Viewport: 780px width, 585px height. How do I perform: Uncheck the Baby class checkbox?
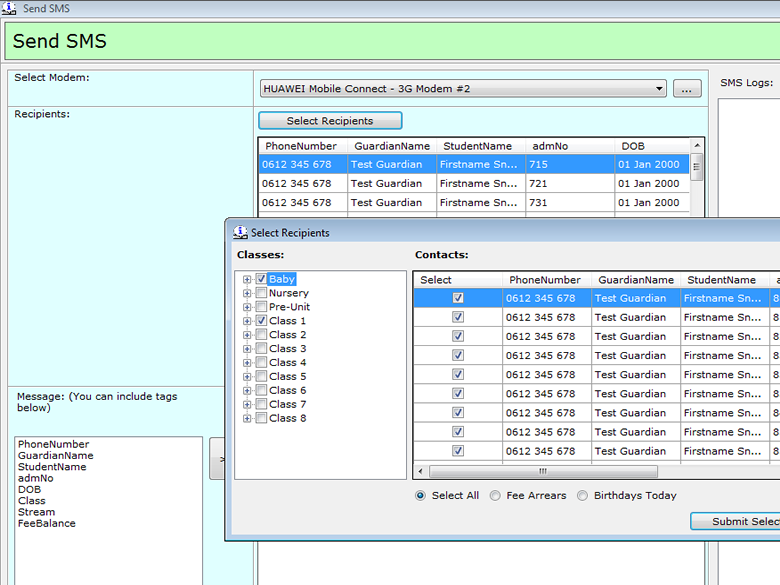pyautogui.click(x=261, y=280)
